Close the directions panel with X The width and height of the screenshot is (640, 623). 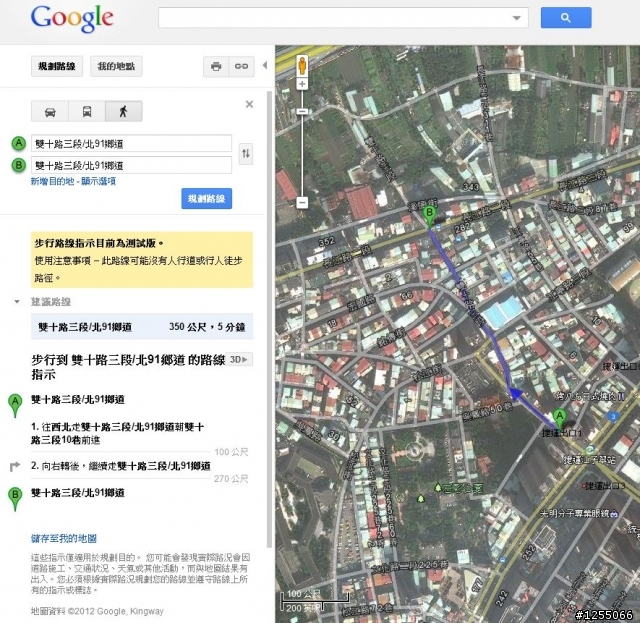click(x=249, y=104)
